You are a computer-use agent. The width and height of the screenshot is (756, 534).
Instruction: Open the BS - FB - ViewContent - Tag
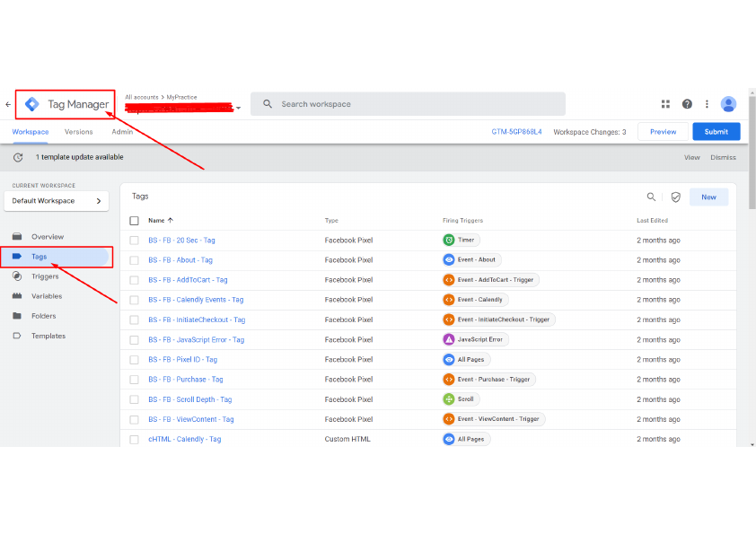click(x=191, y=419)
